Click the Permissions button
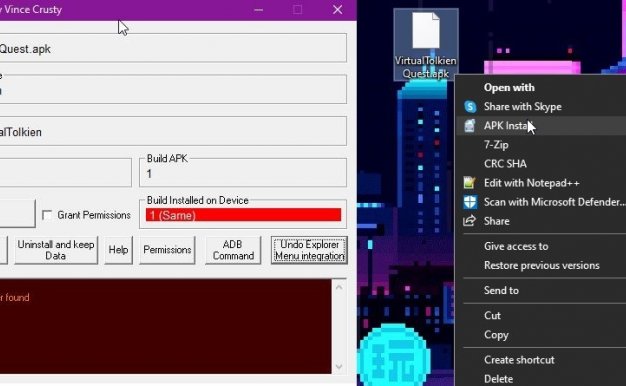Image resolution: width=626 pixels, height=386 pixels. [x=167, y=250]
